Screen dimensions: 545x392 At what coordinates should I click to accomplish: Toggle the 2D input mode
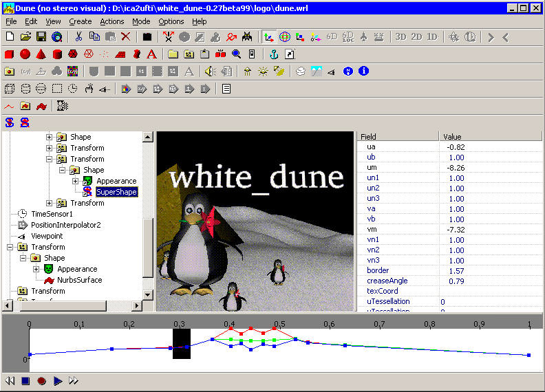click(416, 37)
